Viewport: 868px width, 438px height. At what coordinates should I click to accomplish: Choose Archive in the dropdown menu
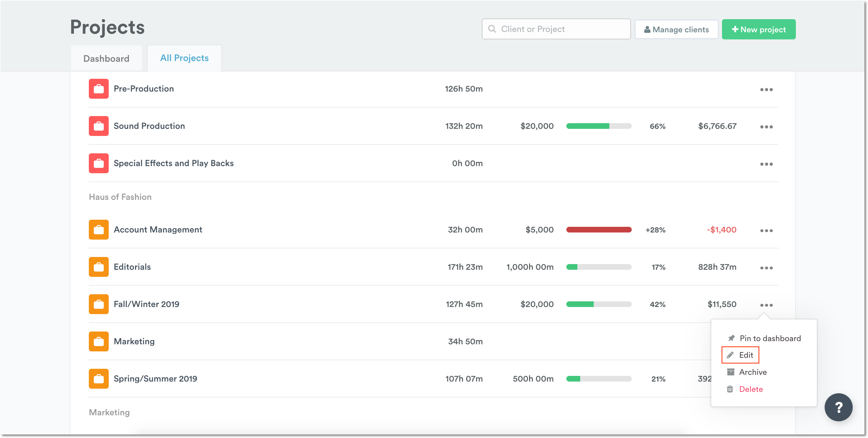[x=753, y=372]
